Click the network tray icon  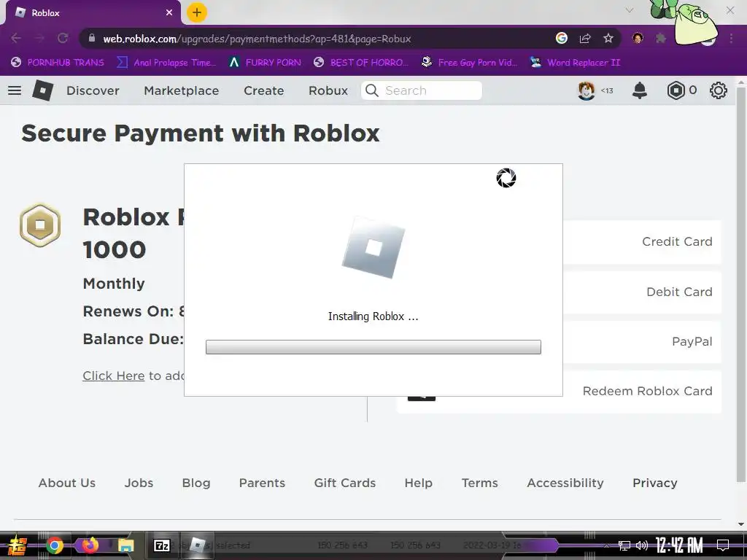(624, 545)
